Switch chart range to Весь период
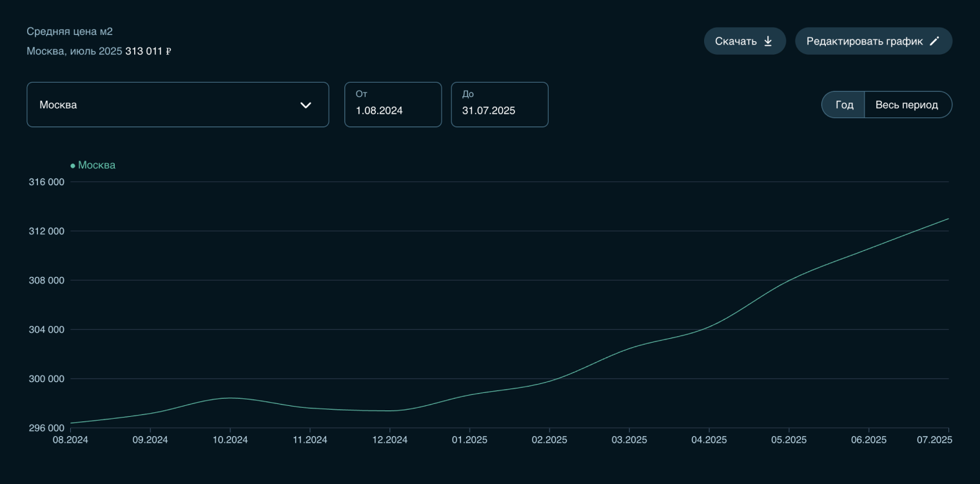The height and width of the screenshot is (484, 980). tap(906, 105)
